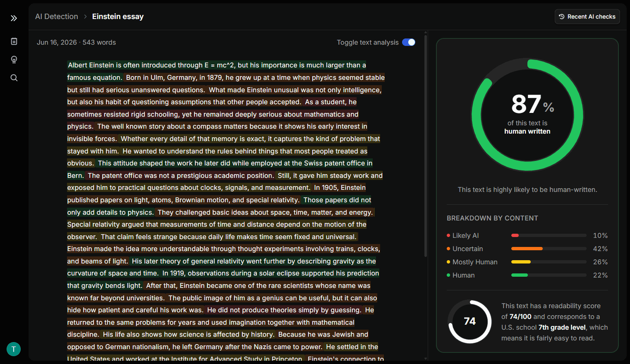Screen dimensions: 630x364
Task: Click sentence 'The patent office was not a prestigious'
Action: coord(181,175)
